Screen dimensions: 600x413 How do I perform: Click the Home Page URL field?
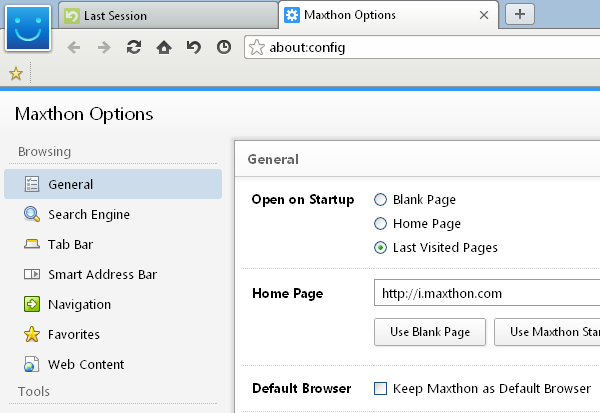487,293
